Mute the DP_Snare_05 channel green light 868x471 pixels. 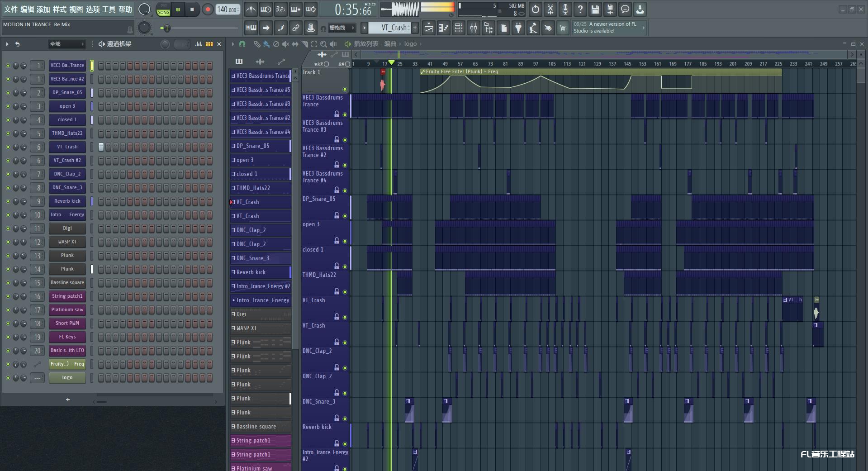(8, 93)
